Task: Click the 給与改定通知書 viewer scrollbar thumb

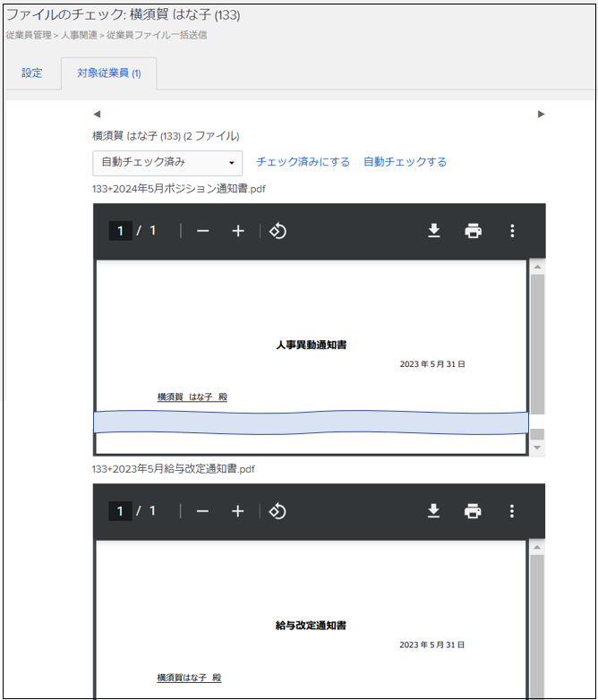Action: [x=537, y=625]
